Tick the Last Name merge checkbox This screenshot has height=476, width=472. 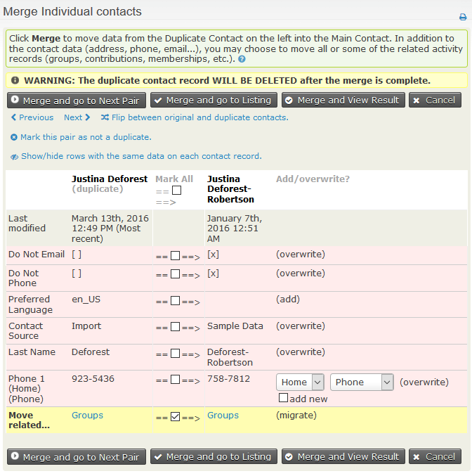coord(176,354)
